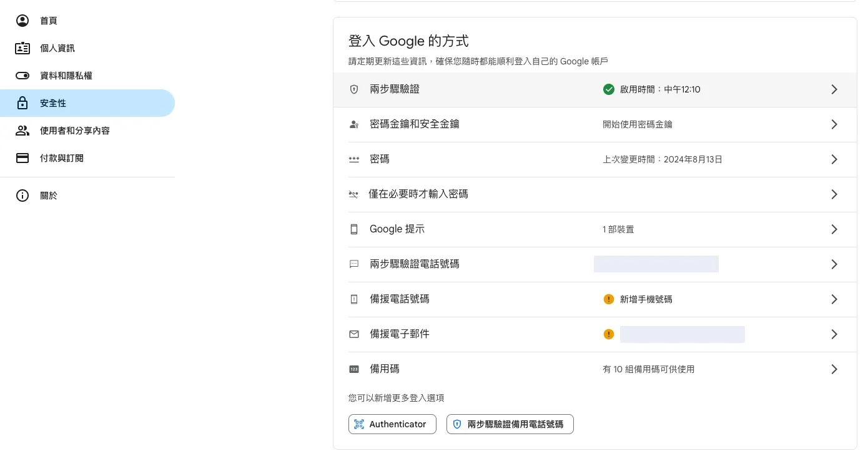Add 兩步驟驗證備用電話號碼 option
Viewport: 868px width, 456px height.
510,424
